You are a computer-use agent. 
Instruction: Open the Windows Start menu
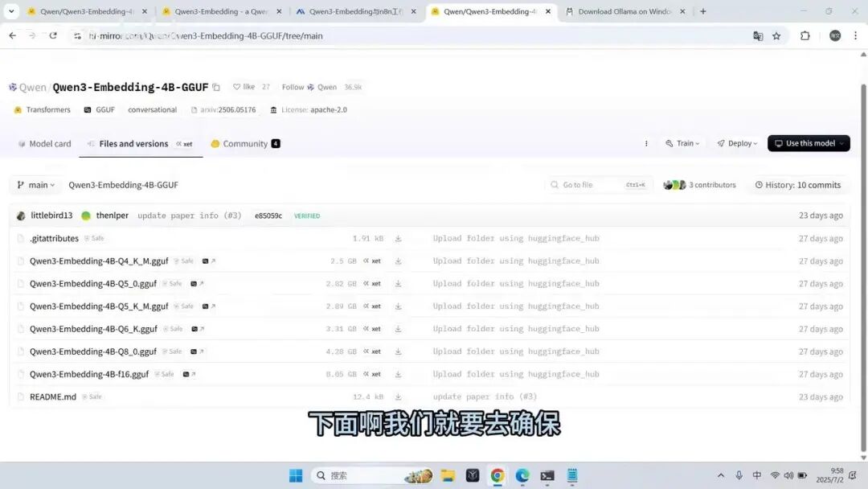tap(296, 475)
